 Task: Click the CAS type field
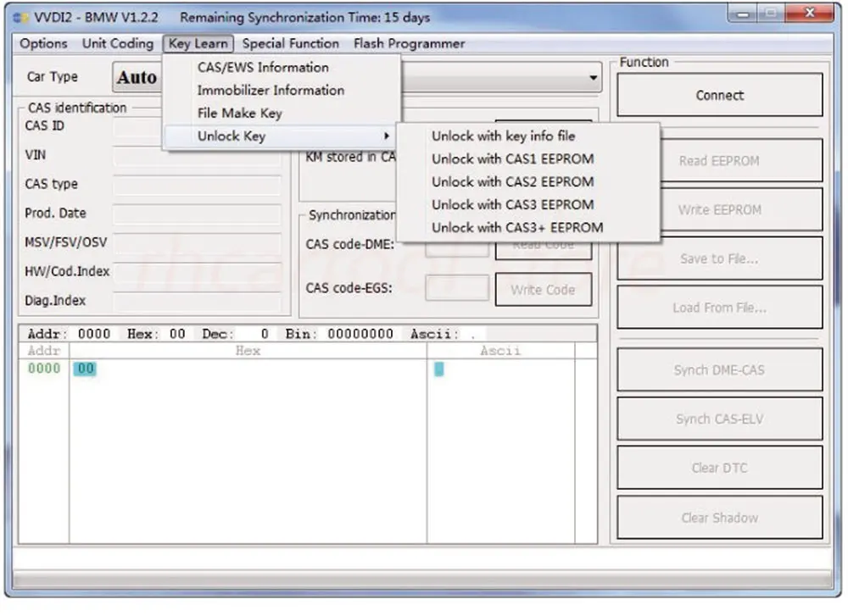tap(197, 185)
